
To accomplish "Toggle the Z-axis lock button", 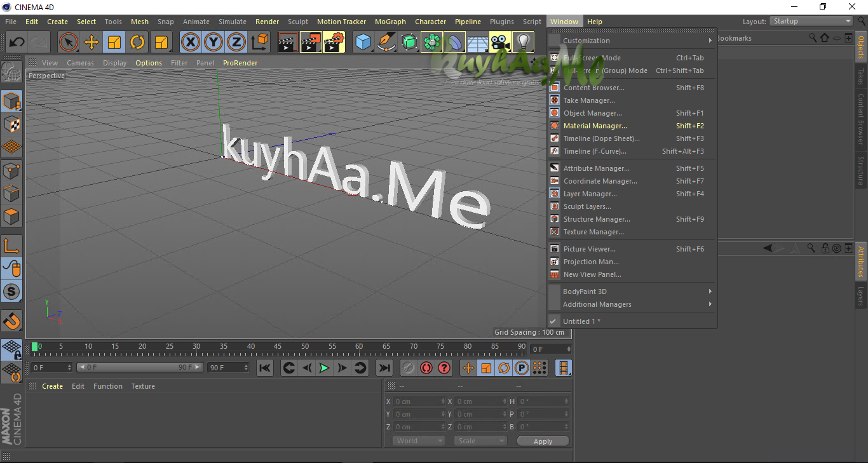I will [x=236, y=43].
